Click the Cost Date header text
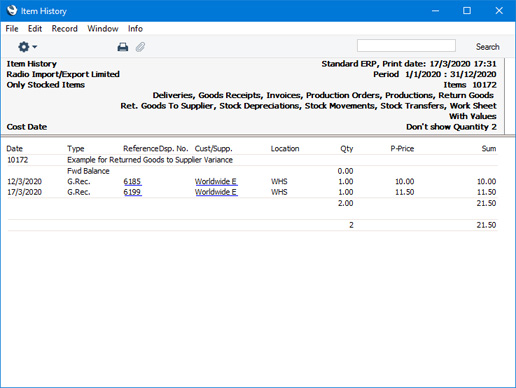This screenshot has height=388, width=516. point(27,127)
